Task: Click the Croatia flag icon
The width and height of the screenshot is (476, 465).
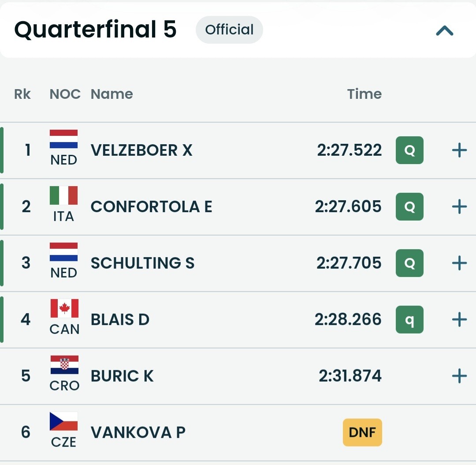Action: pos(64,365)
